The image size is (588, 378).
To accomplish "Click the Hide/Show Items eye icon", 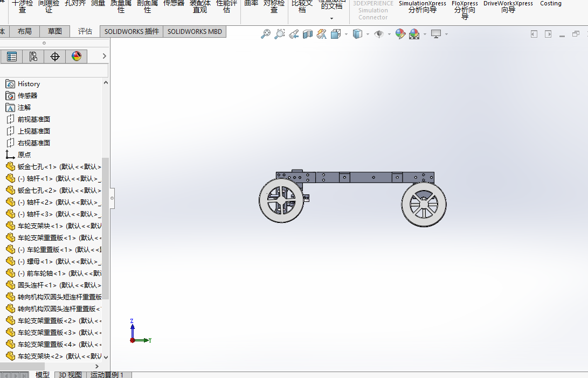I will (x=379, y=34).
